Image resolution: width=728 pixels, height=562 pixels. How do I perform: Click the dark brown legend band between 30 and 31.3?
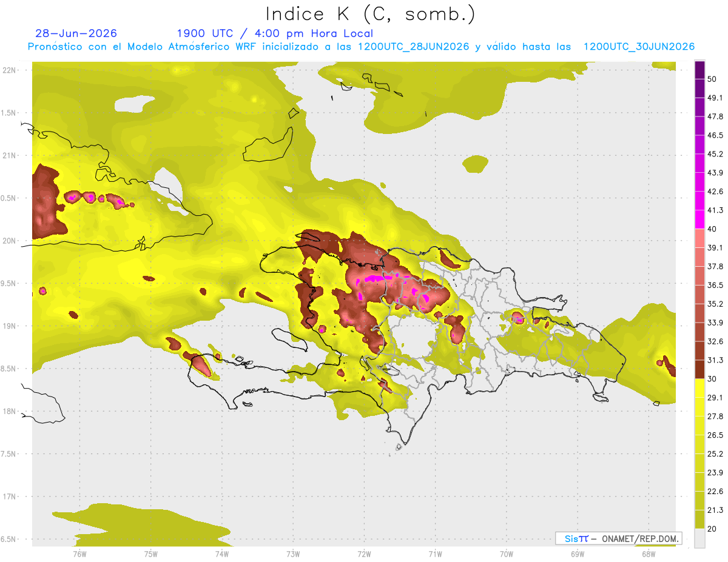pos(699,369)
